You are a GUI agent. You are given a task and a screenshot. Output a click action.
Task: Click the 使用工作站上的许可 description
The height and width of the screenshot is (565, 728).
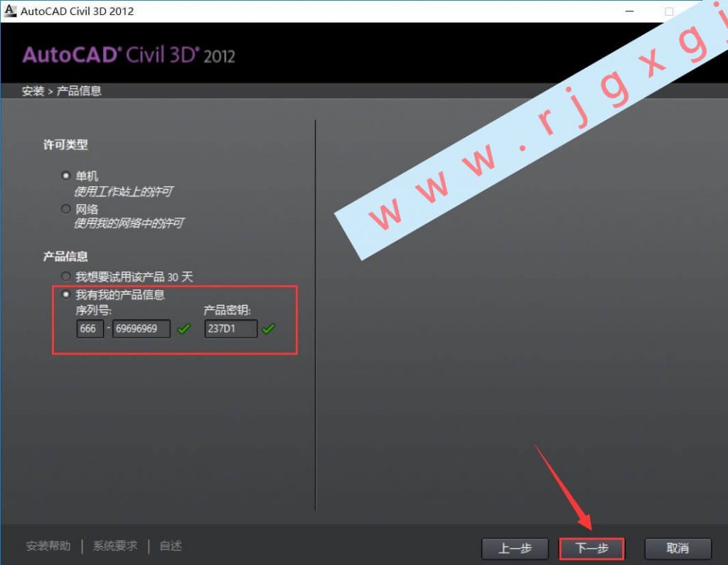pyautogui.click(x=124, y=191)
